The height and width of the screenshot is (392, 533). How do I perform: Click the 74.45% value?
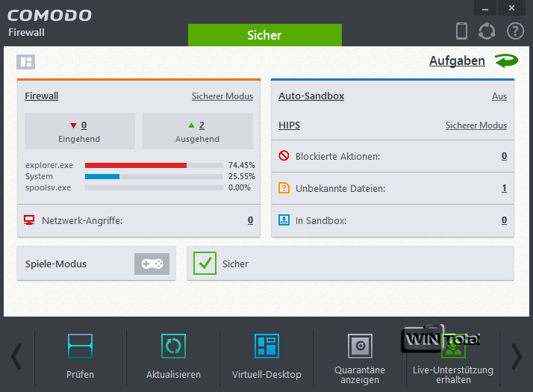click(x=242, y=165)
